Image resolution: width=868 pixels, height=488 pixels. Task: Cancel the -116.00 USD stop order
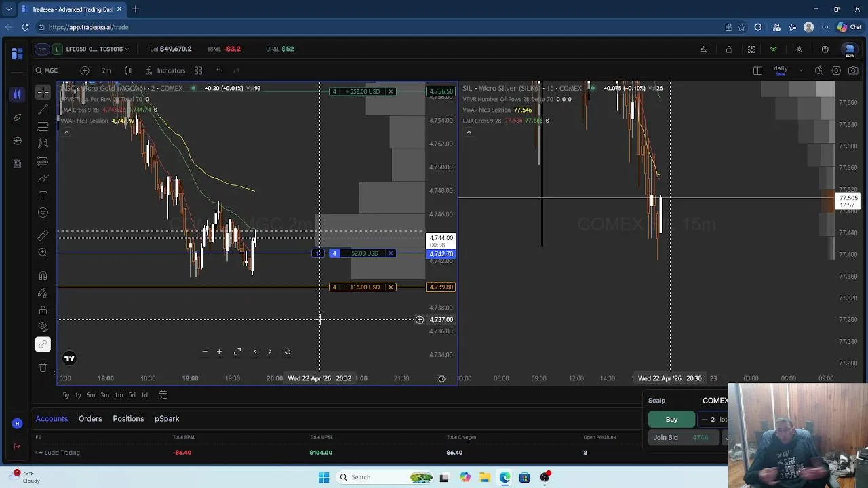(x=391, y=287)
